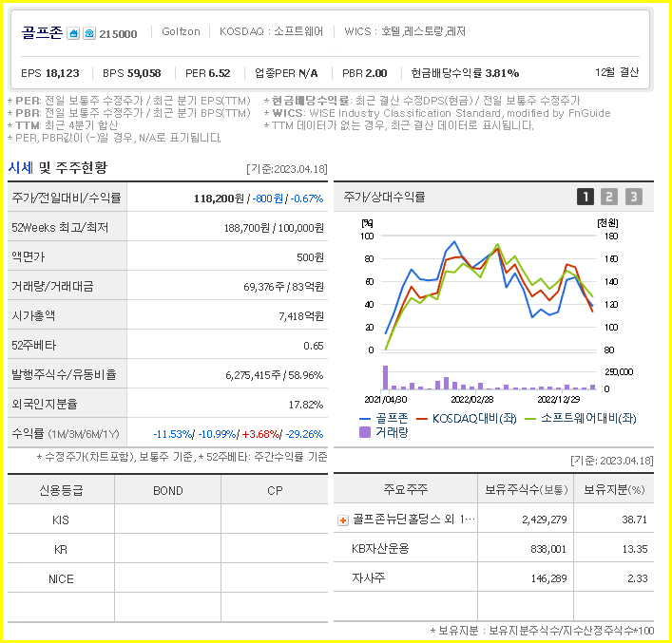Expand the 골프존뉴딘홀딩스 shareholder row
The width and height of the screenshot is (672, 643).
(342, 520)
